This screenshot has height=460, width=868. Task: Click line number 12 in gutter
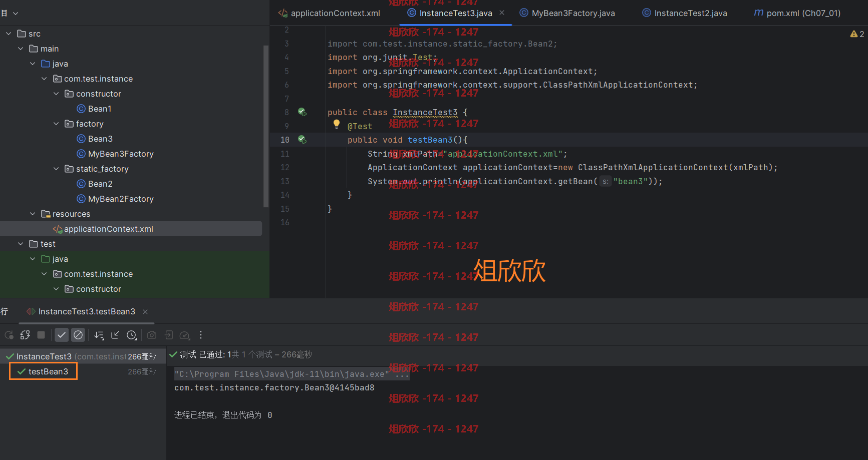[284, 167]
